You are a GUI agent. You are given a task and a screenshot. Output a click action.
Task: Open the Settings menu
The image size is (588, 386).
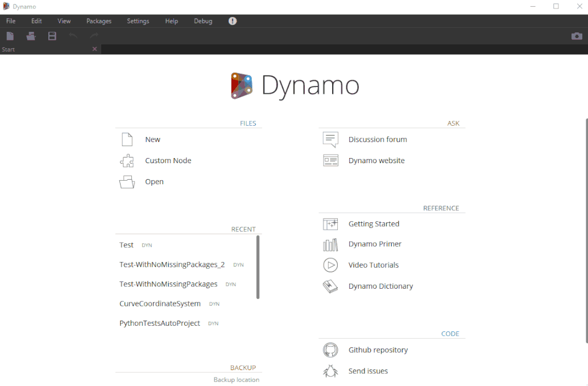click(x=138, y=20)
